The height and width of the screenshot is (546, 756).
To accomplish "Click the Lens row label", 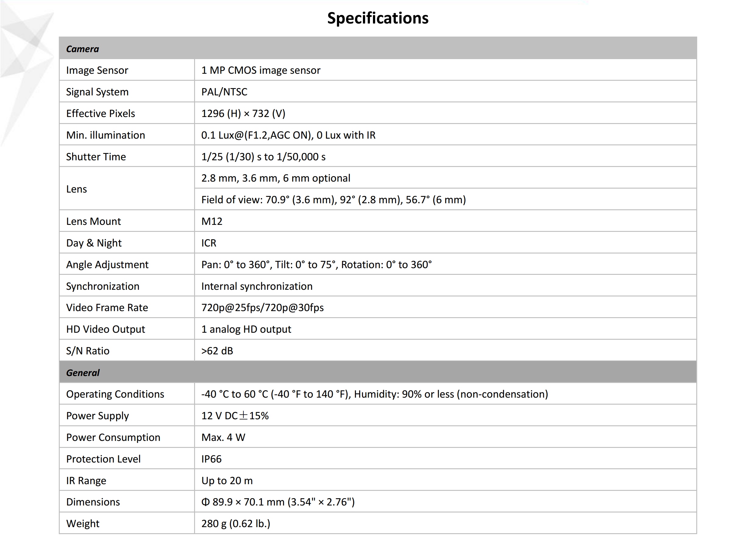I will pos(76,189).
